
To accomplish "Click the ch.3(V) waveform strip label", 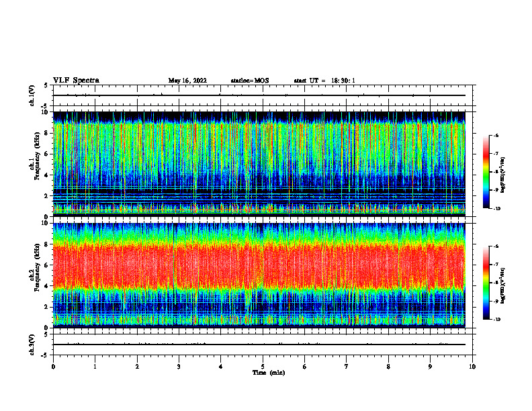I will click(32, 345).
